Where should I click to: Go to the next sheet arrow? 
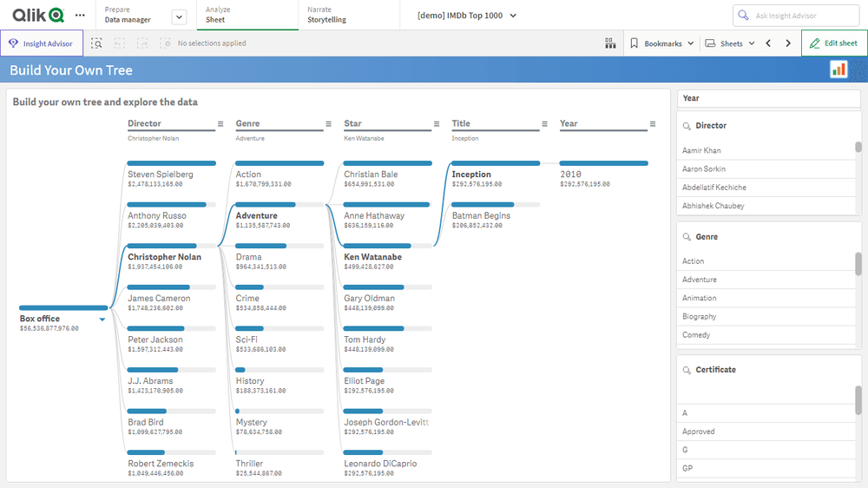(x=788, y=43)
